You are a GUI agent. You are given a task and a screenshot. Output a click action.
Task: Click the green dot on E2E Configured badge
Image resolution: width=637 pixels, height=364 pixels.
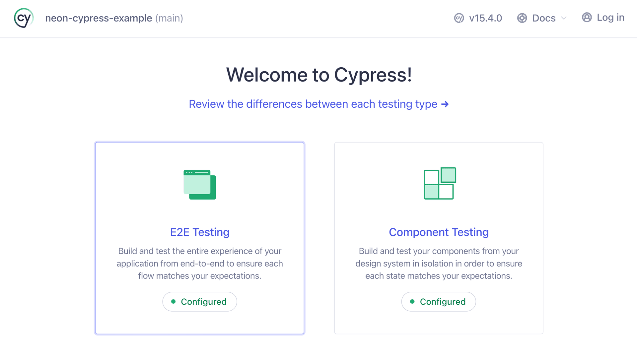tap(173, 302)
